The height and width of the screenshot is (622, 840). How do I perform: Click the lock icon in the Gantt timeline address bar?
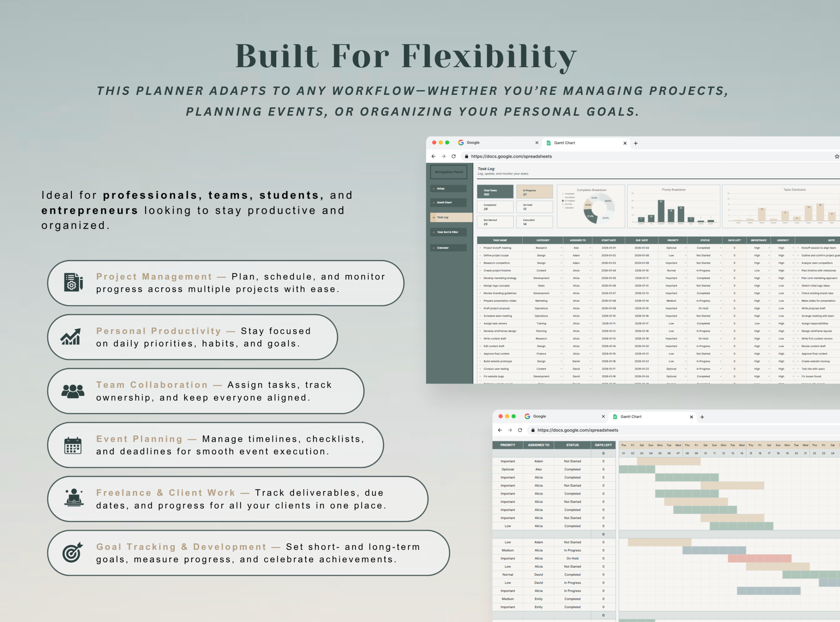(533, 430)
